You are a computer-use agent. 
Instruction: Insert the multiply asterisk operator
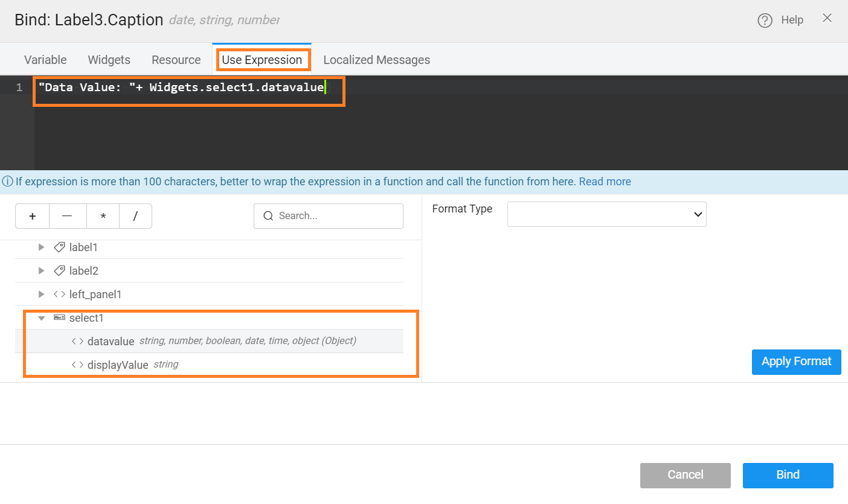pyautogui.click(x=103, y=216)
